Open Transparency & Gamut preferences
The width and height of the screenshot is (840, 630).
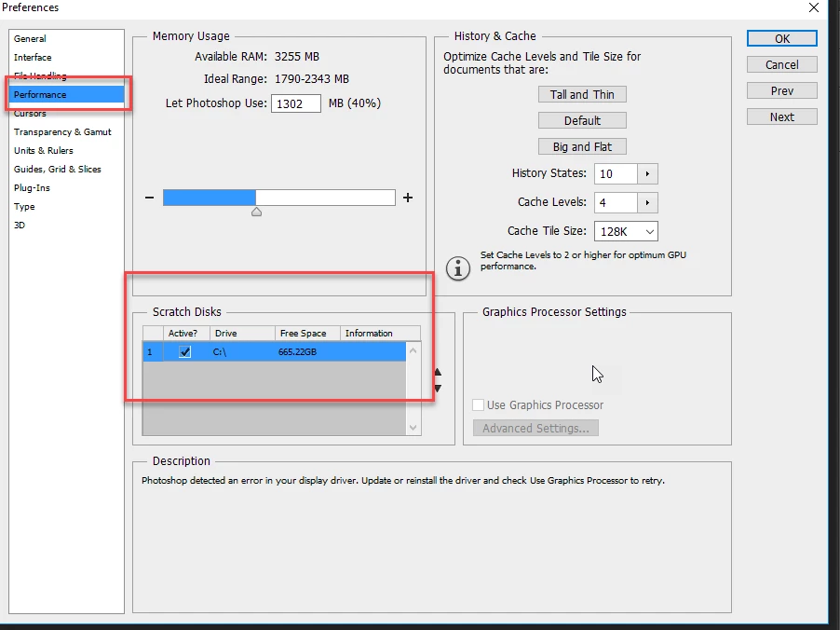tap(62, 132)
